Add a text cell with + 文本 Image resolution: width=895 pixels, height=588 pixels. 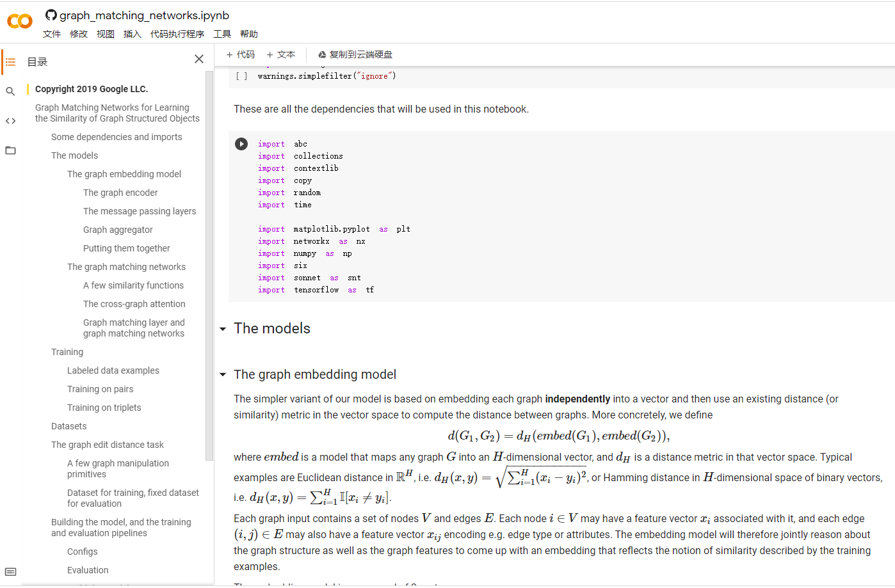280,54
